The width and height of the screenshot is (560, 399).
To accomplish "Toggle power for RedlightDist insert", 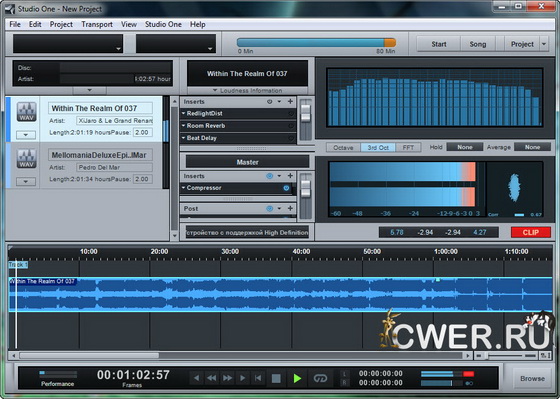I will (291, 114).
